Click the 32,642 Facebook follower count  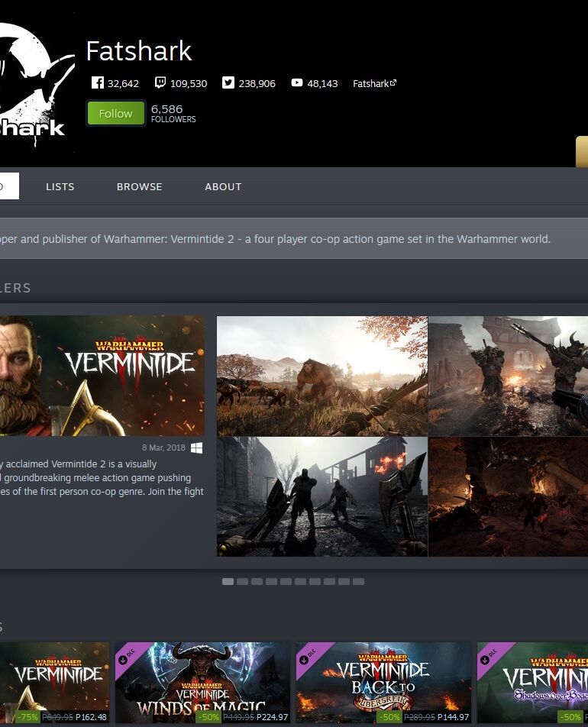[124, 83]
